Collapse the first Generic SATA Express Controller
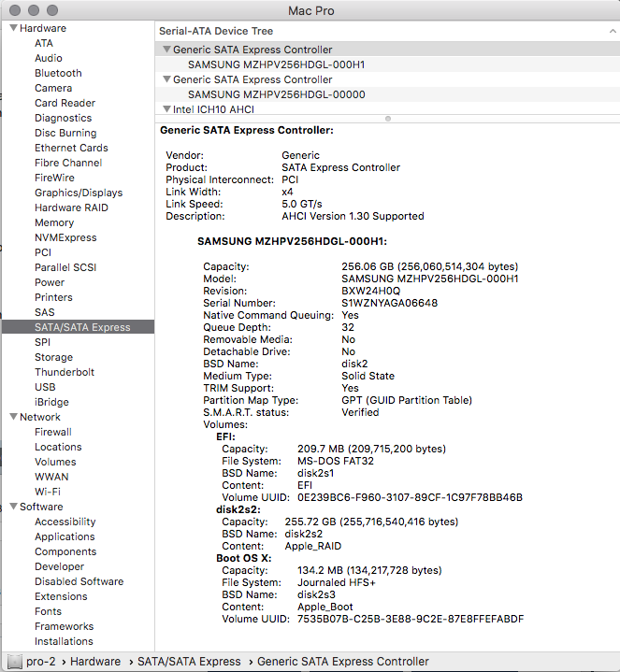Viewport: 620px width, 672px height. click(166, 50)
